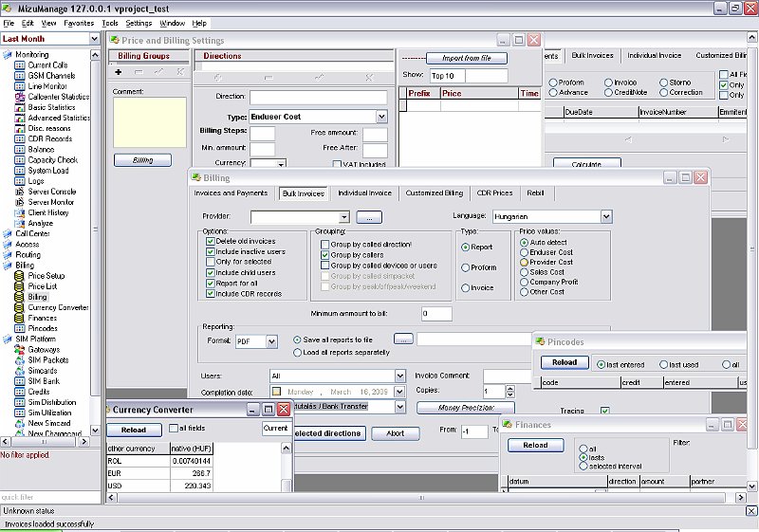Click the Routing folder icon
This screenshot has width=759, height=532.
pyautogui.click(x=8, y=255)
